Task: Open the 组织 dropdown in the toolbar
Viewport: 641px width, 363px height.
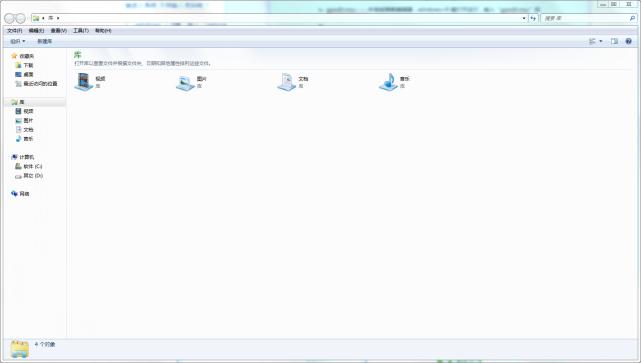Action: (18, 41)
